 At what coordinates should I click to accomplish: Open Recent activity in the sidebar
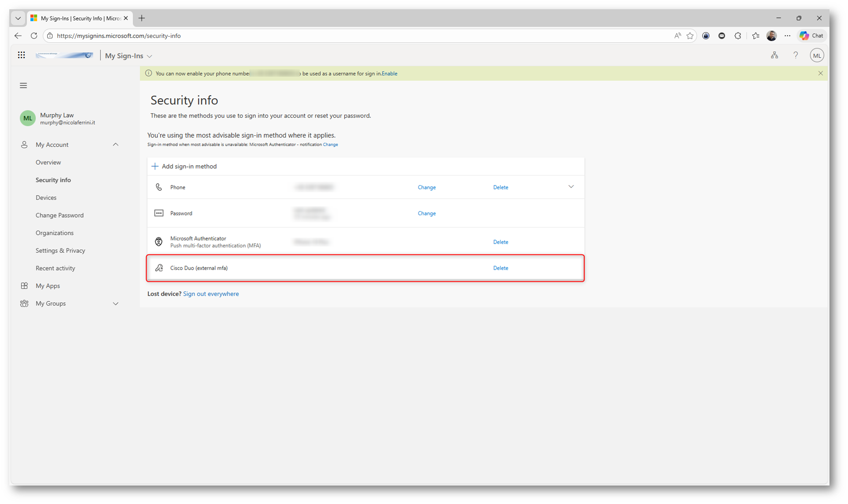(x=55, y=268)
